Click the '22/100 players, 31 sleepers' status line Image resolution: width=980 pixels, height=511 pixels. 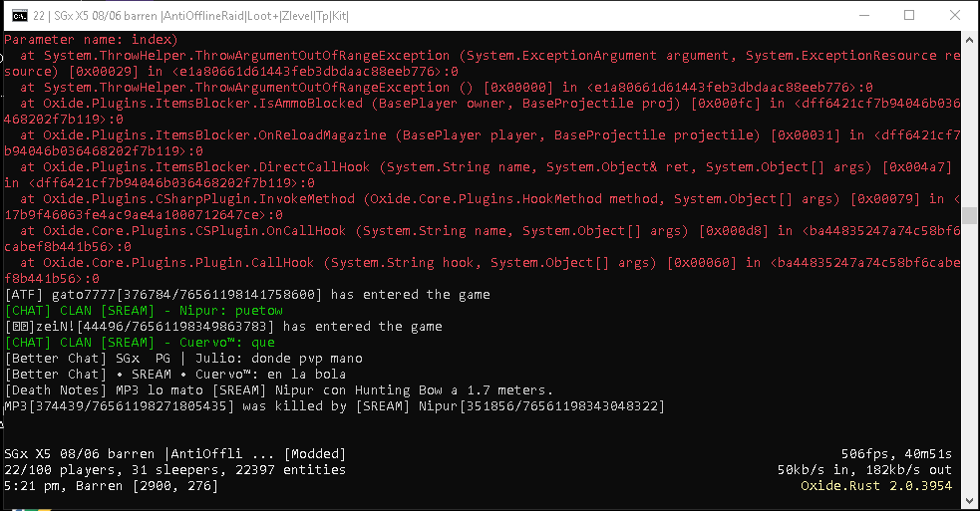(x=175, y=470)
